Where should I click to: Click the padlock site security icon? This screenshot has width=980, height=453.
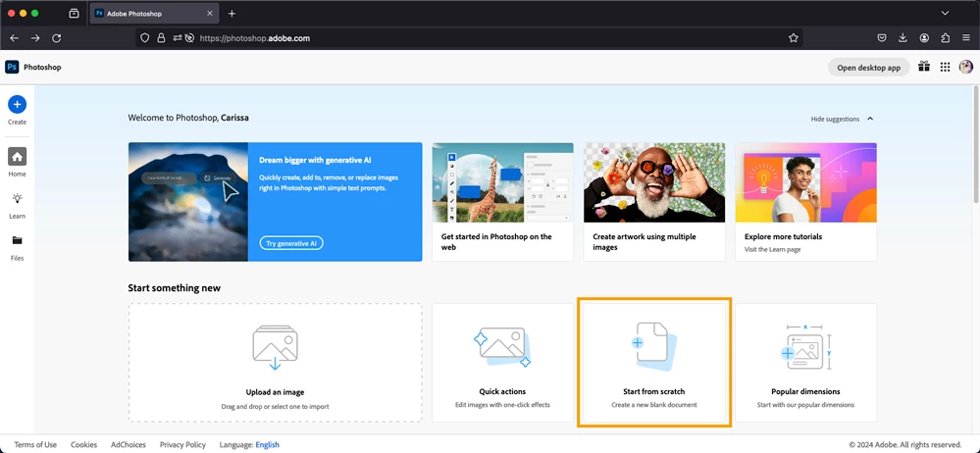click(161, 38)
